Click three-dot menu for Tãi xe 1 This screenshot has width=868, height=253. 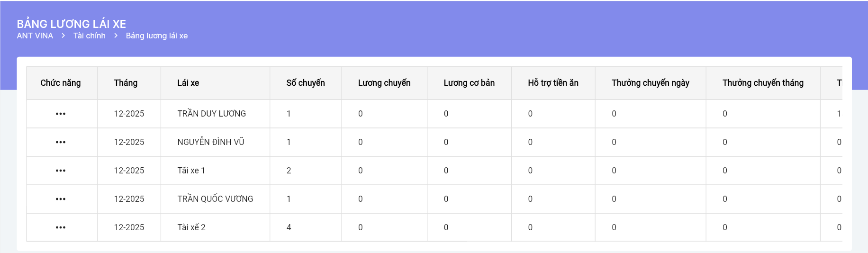pyautogui.click(x=61, y=171)
